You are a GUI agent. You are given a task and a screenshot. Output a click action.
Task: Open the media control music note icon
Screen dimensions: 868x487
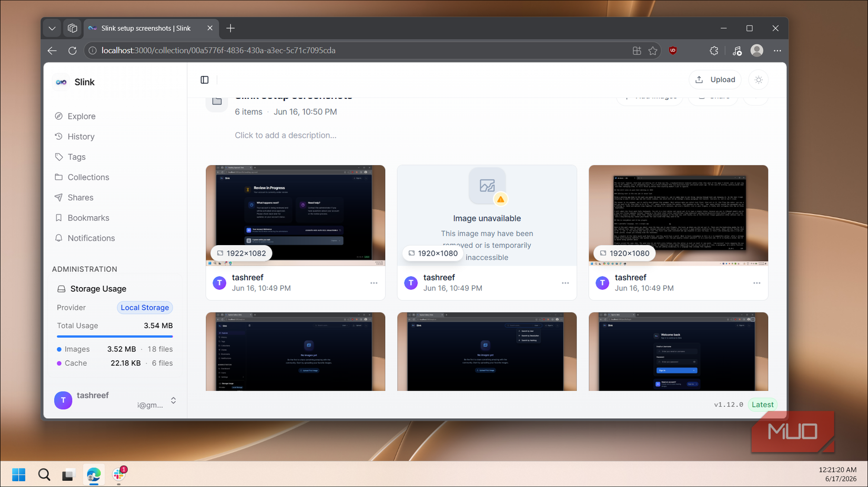point(737,50)
